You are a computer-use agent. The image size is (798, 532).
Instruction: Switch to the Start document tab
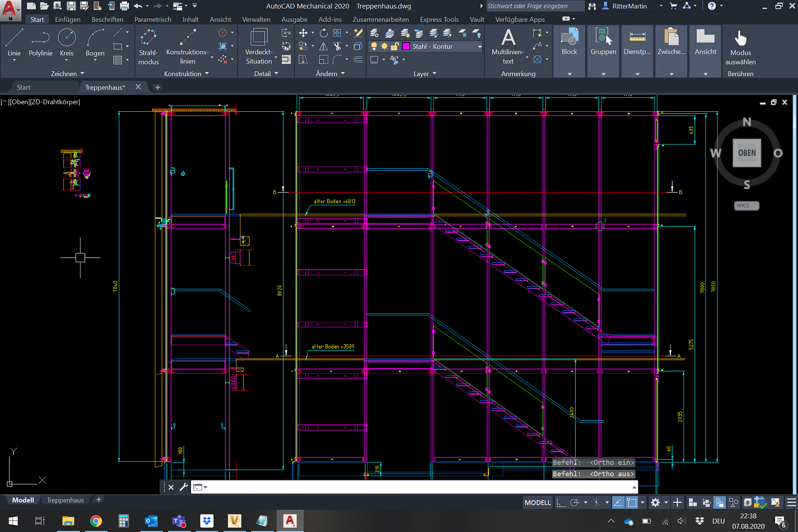pos(23,87)
